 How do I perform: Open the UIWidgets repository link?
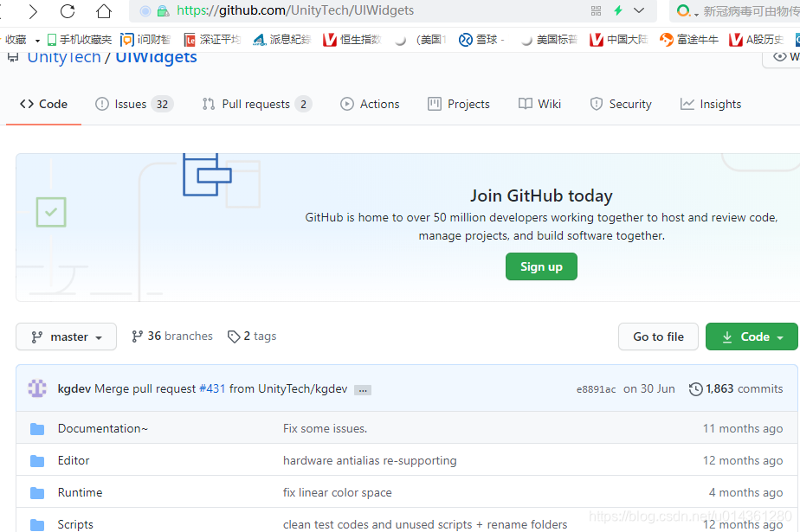[x=156, y=57]
